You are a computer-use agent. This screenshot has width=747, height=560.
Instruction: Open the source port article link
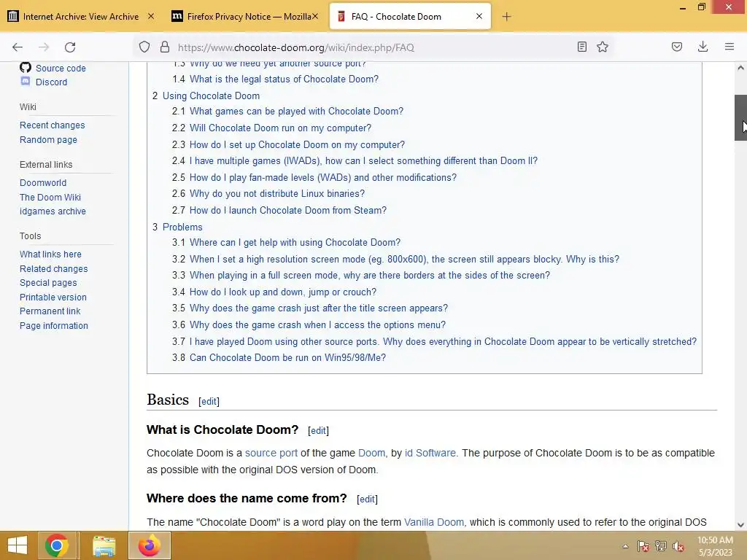pos(271,453)
